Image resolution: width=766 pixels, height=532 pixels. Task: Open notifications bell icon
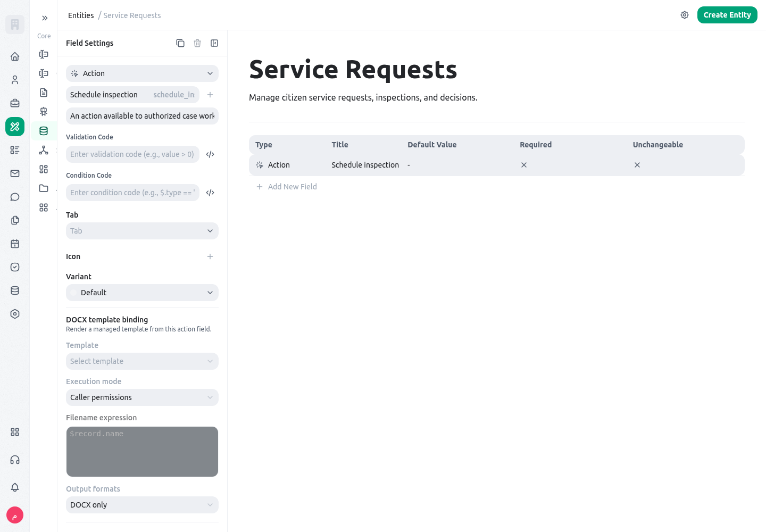15,487
